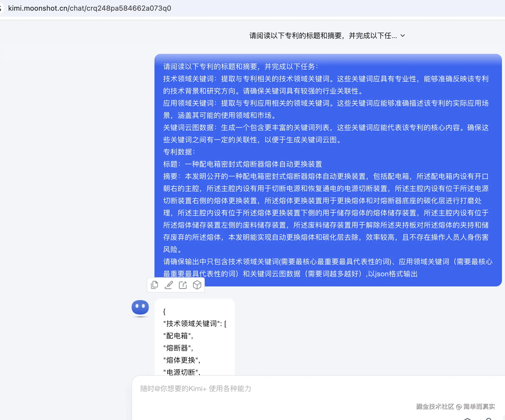
Task: Expand the chat title chevron arrow
Action: [403, 36]
